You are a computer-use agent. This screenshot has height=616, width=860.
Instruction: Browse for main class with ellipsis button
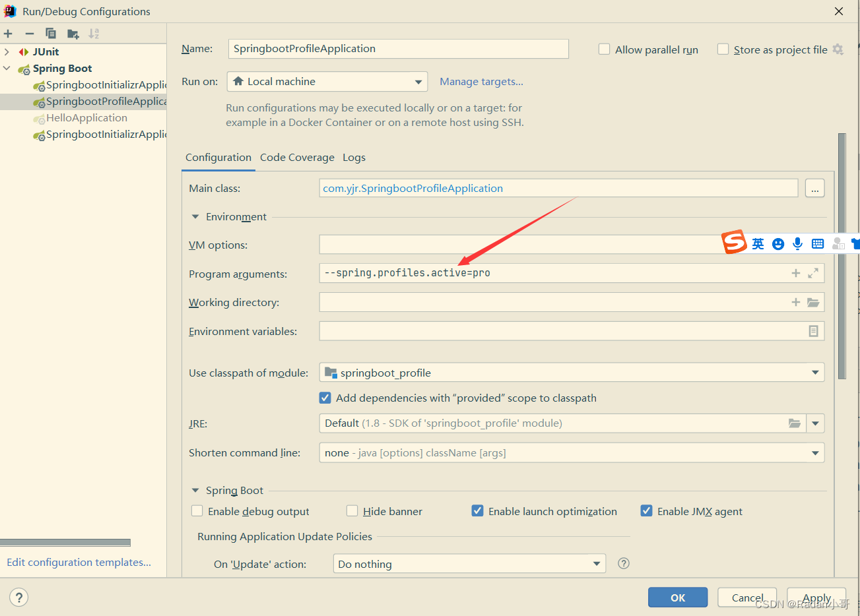[x=815, y=189]
